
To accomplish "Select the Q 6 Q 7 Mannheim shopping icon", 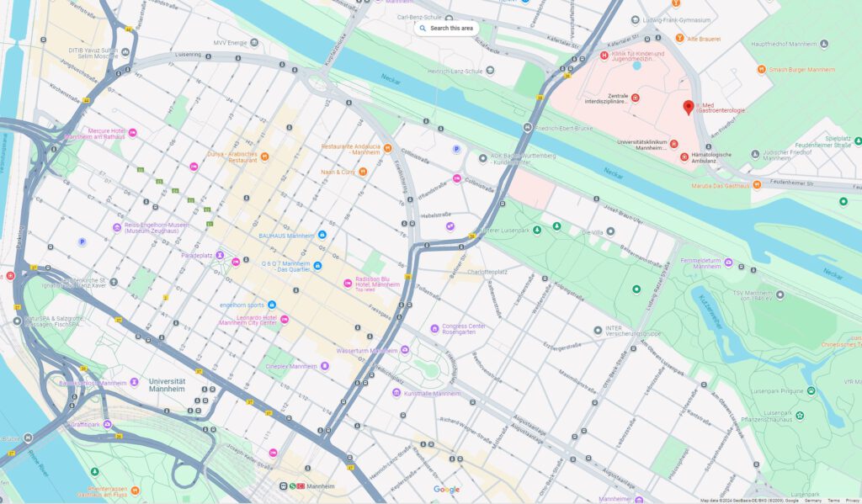I will [317, 266].
